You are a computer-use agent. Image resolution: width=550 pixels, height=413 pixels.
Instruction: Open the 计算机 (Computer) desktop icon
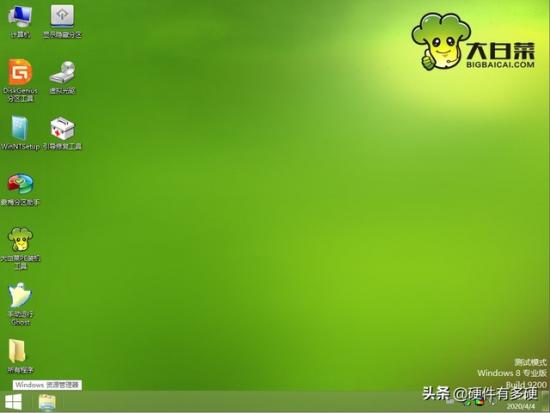click(x=20, y=22)
